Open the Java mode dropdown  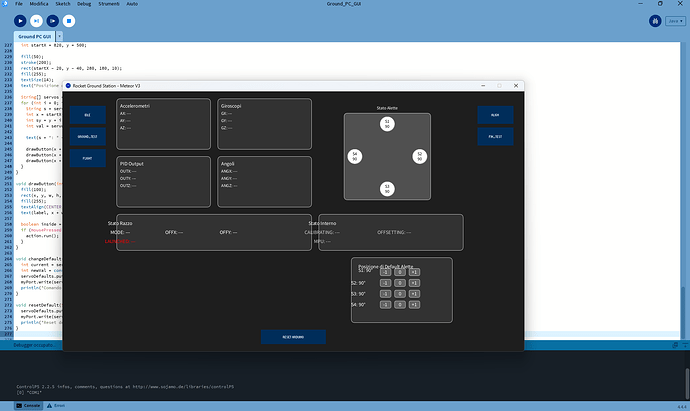coord(675,21)
